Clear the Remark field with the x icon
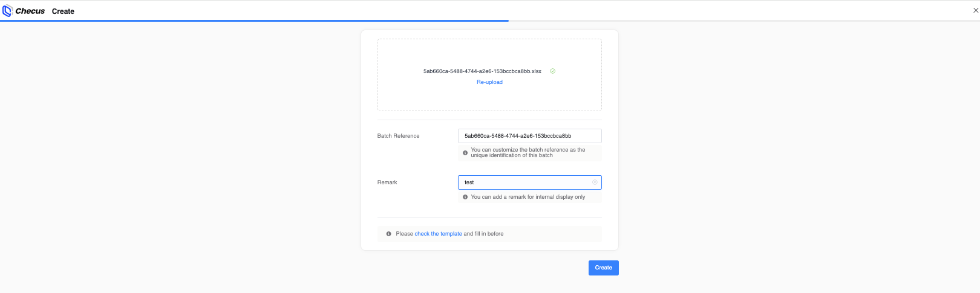 pos(595,182)
